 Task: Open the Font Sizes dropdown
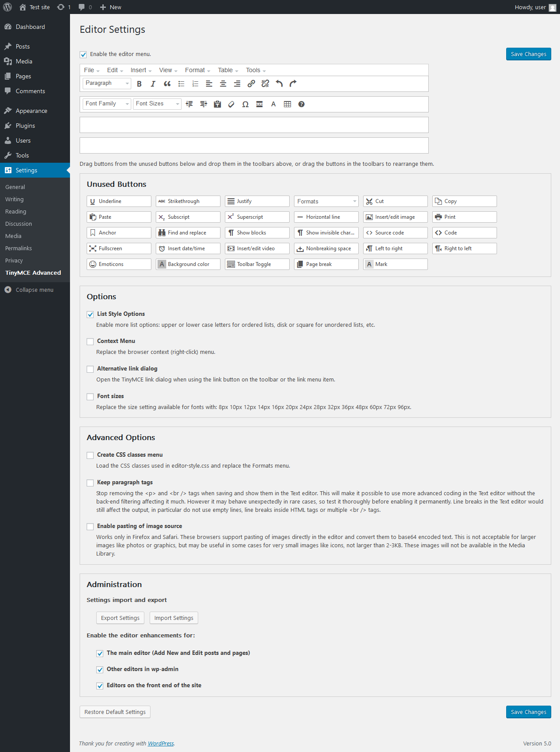click(157, 104)
